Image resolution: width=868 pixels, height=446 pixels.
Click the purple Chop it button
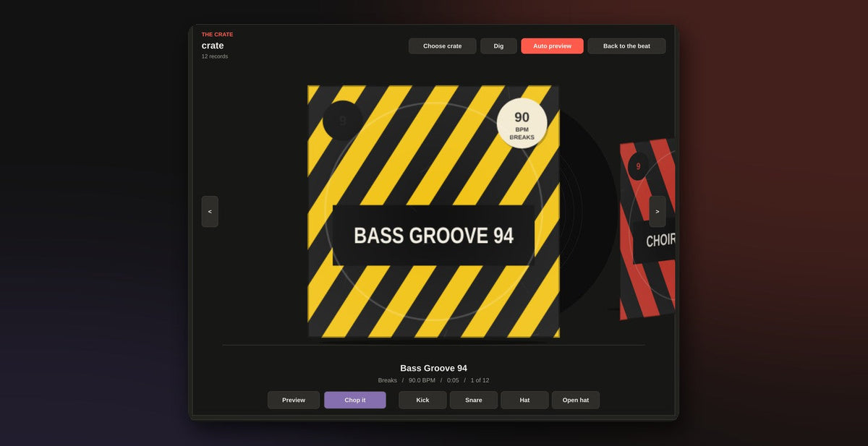355,400
